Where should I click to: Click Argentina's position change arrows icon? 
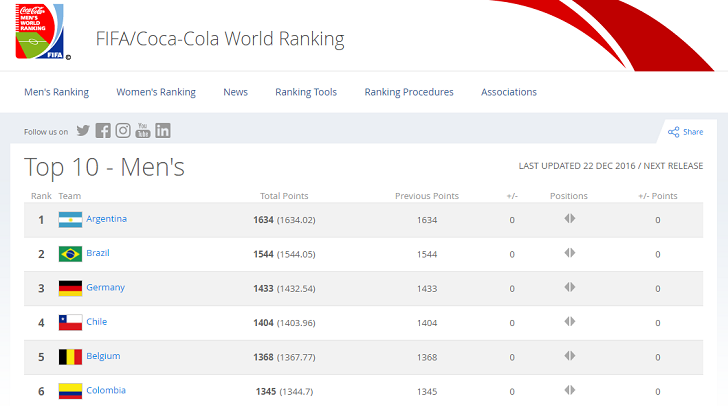click(x=570, y=218)
